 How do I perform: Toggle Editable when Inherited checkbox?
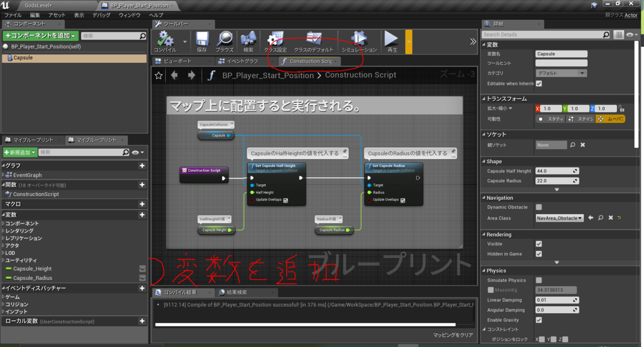(x=539, y=84)
